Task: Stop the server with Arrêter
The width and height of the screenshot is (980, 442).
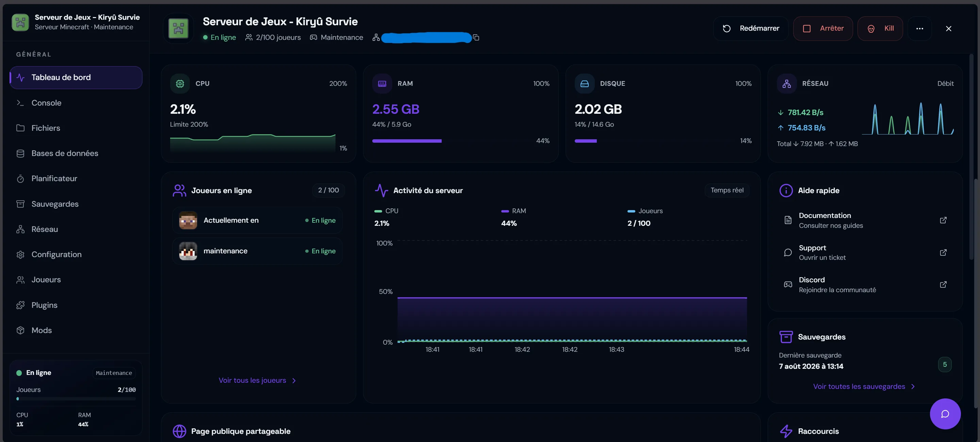Action: tap(823, 29)
